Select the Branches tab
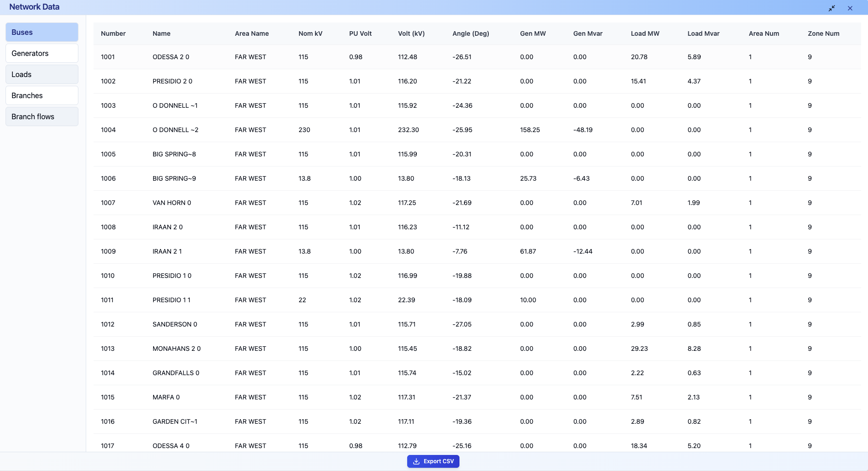The image size is (868, 471). (x=42, y=95)
